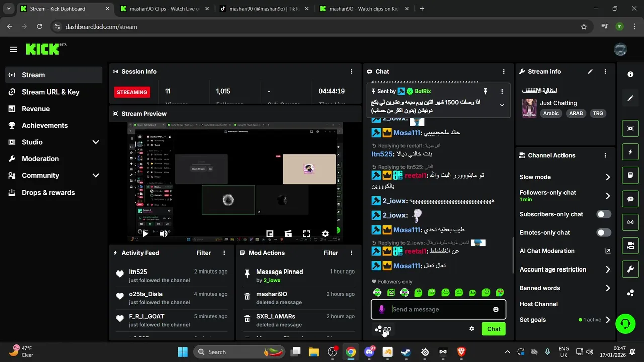This screenshot has height=362, width=644.
Task: Click the Kick logo
Action: tap(46, 49)
